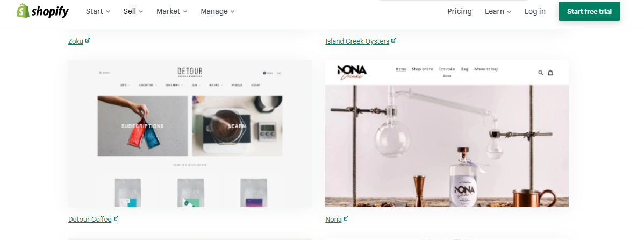Click external link icon next to Detour Coffee

(x=116, y=218)
